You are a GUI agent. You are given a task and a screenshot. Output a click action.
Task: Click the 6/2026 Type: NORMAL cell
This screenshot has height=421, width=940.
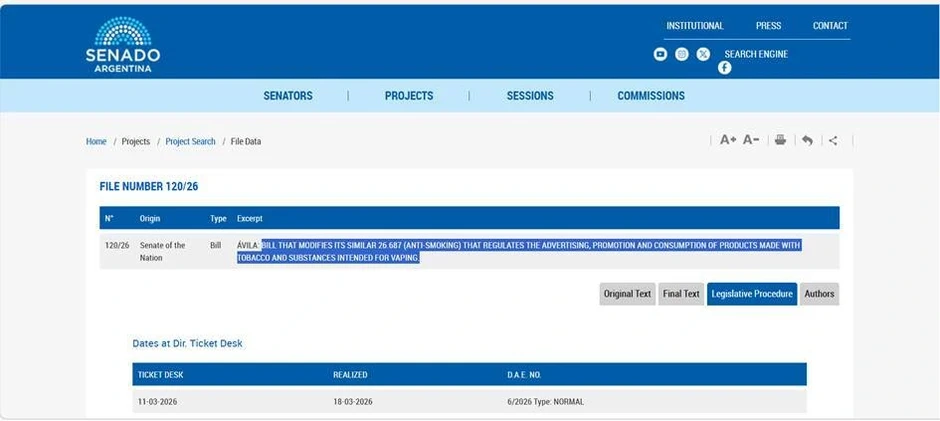[x=546, y=402]
